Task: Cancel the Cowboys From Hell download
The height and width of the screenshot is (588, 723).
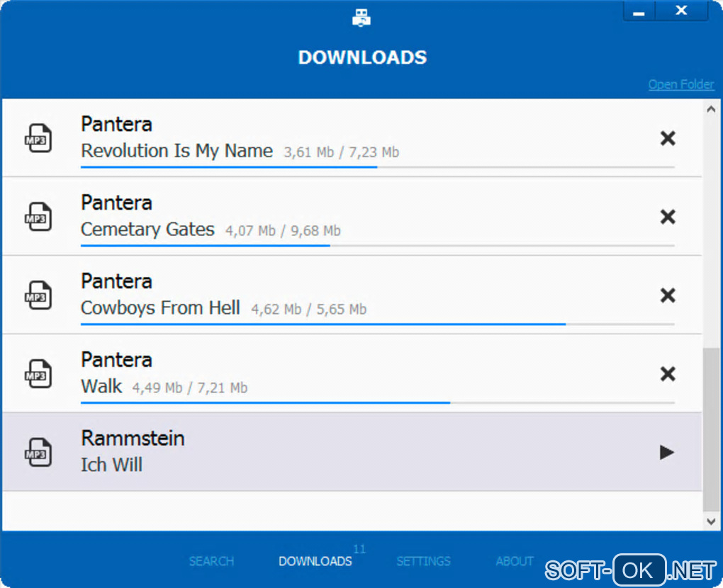Action: click(668, 295)
